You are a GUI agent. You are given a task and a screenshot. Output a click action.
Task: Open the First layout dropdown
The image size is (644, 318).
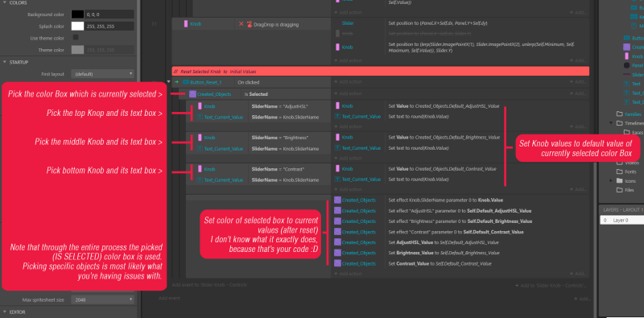click(102, 74)
